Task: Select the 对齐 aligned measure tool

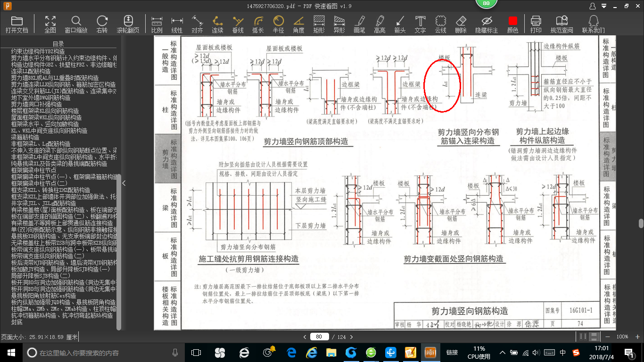Action: [197, 24]
